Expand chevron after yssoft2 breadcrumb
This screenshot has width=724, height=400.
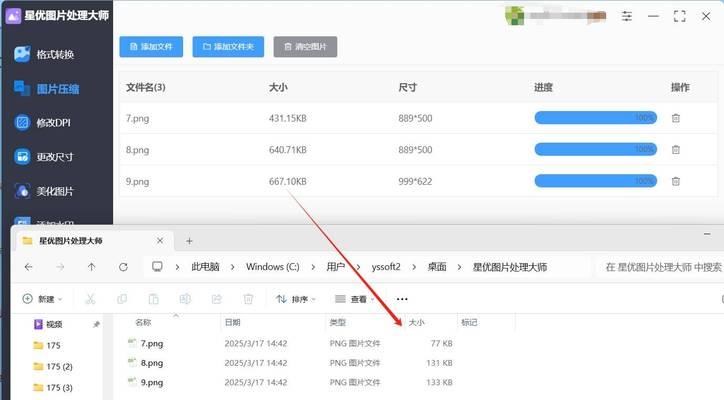point(414,267)
